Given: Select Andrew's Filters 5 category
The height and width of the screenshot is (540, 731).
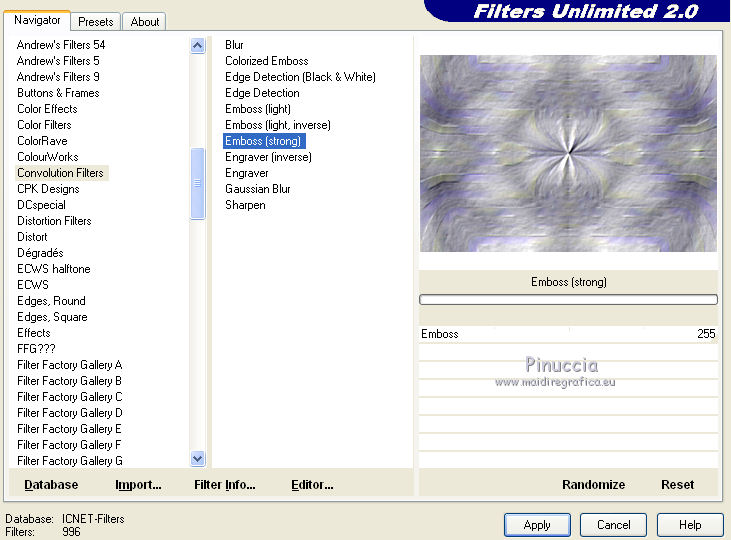Looking at the screenshot, I should pyautogui.click(x=58, y=61).
